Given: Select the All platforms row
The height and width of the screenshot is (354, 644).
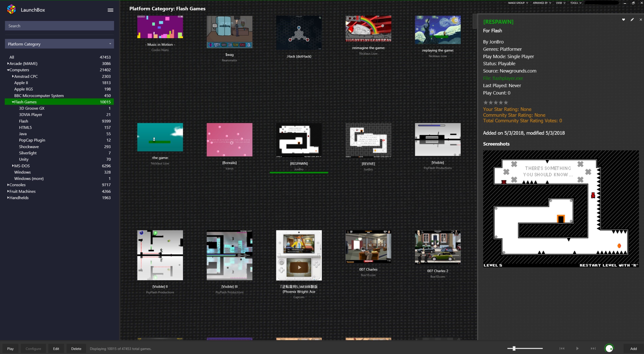Looking at the screenshot, I should pyautogui.click(x=59, y=57).
